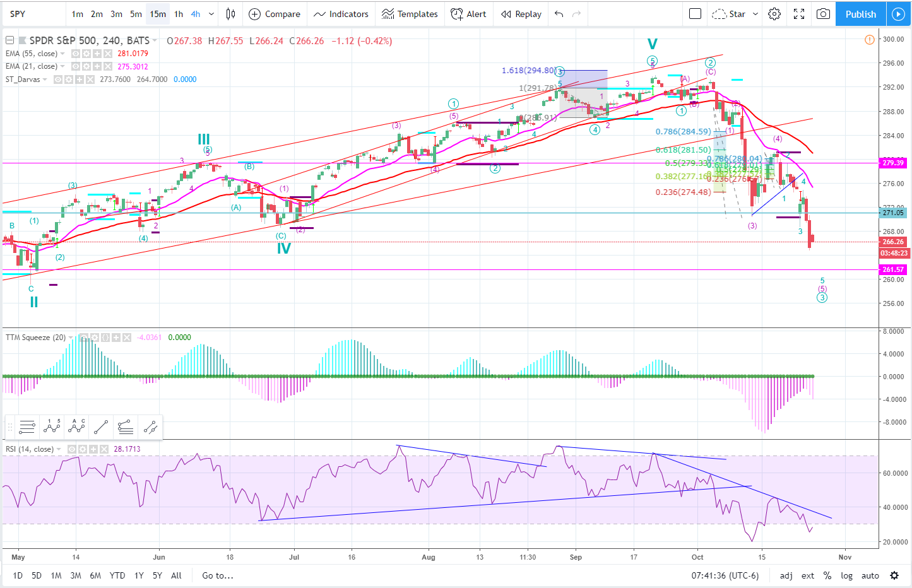Select the trend line drawing tool

click(101, 427)
